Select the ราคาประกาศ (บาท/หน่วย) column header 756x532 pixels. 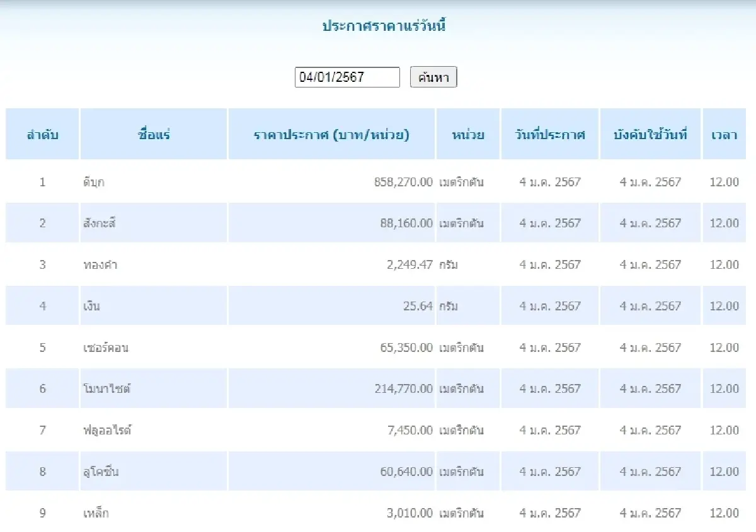(x=331, y=134)
